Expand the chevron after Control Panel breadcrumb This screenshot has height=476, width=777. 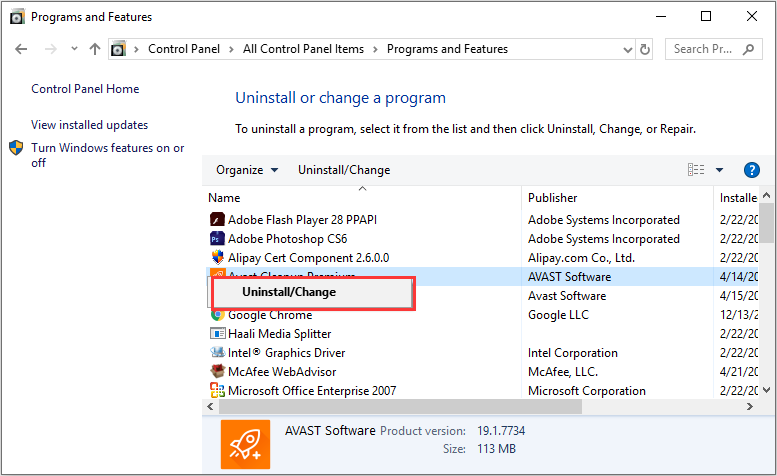point(231,49)
